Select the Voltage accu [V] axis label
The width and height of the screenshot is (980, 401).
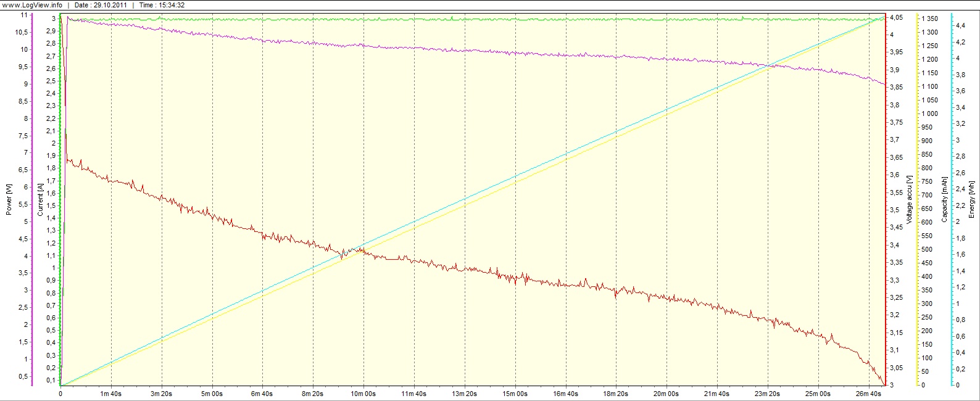pyautogui.click(x=909, y=199)
